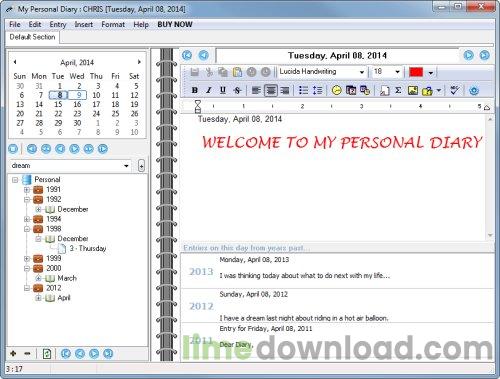This screenshot has width=500, height=379.
Task: Center align the text
Action: (271, 90)
